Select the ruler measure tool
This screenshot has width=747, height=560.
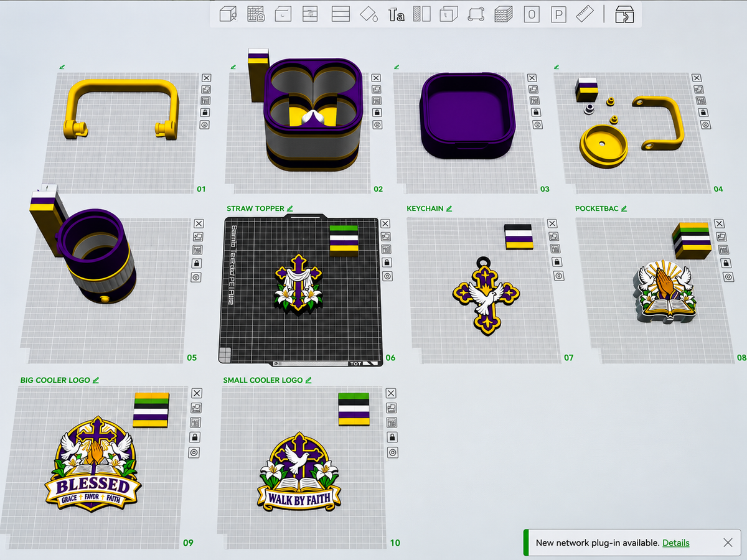click(585, 14)
